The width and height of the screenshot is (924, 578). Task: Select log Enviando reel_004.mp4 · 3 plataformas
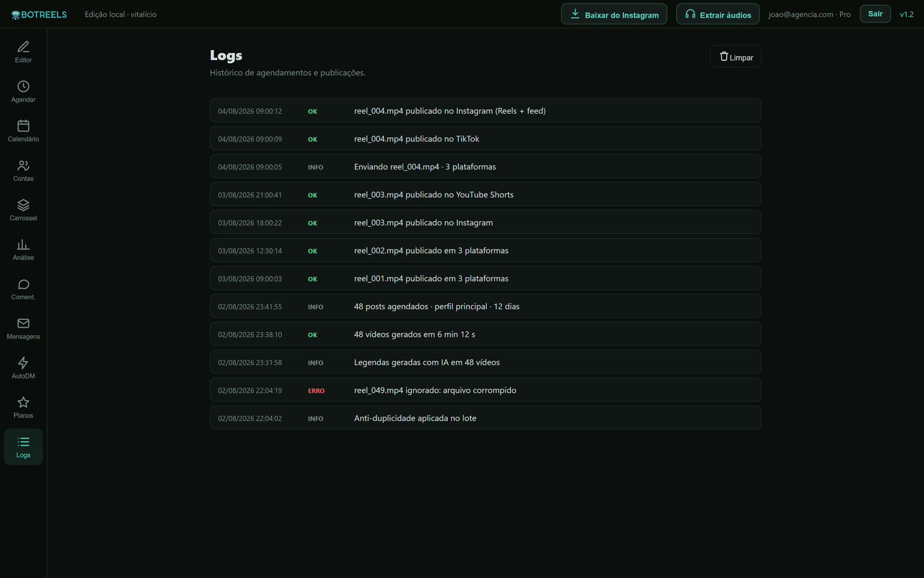click(x=485, y=166)
